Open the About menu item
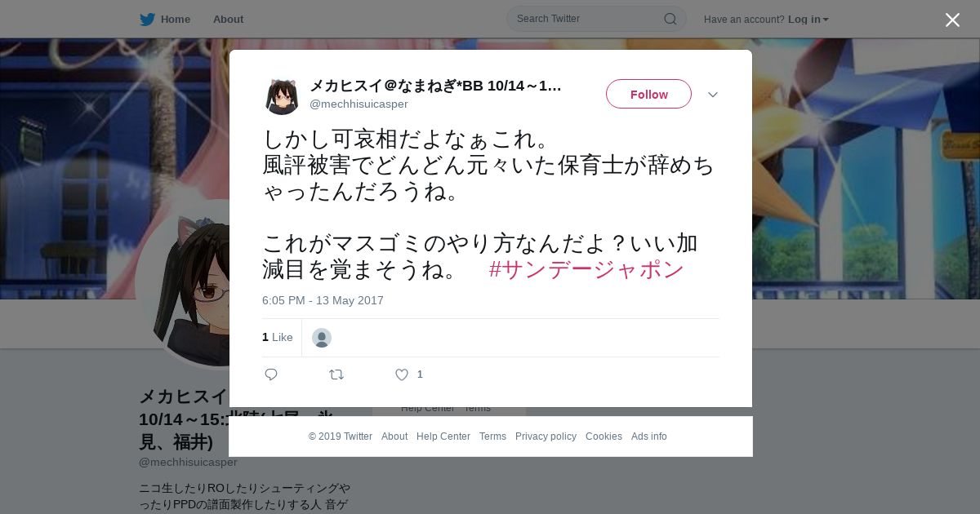Image resolution: width=980 pixels, height=514 pixels. [228, 19]
